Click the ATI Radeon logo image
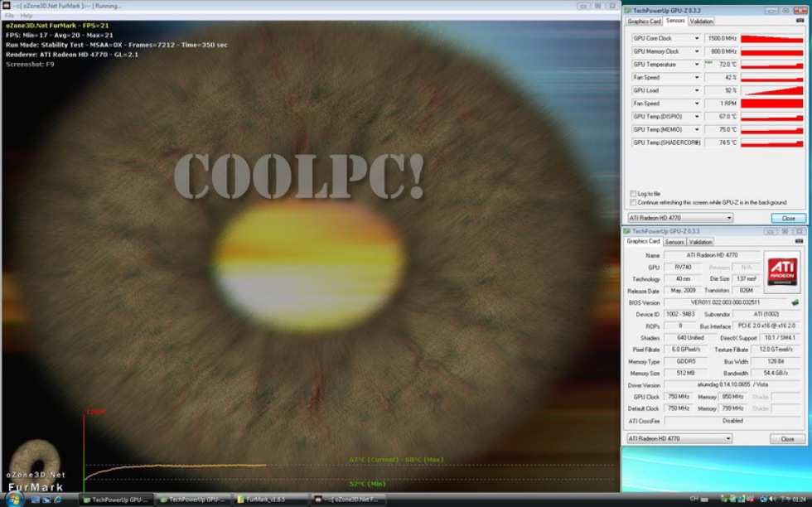 (x=782, y=270)
